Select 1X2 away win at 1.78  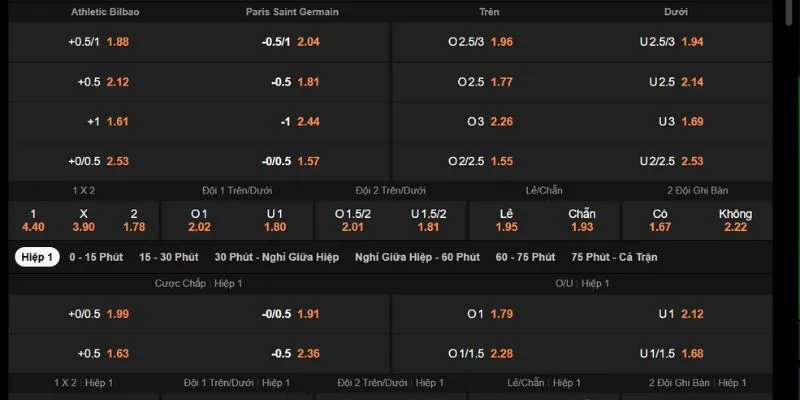click(x=134, y=220)
